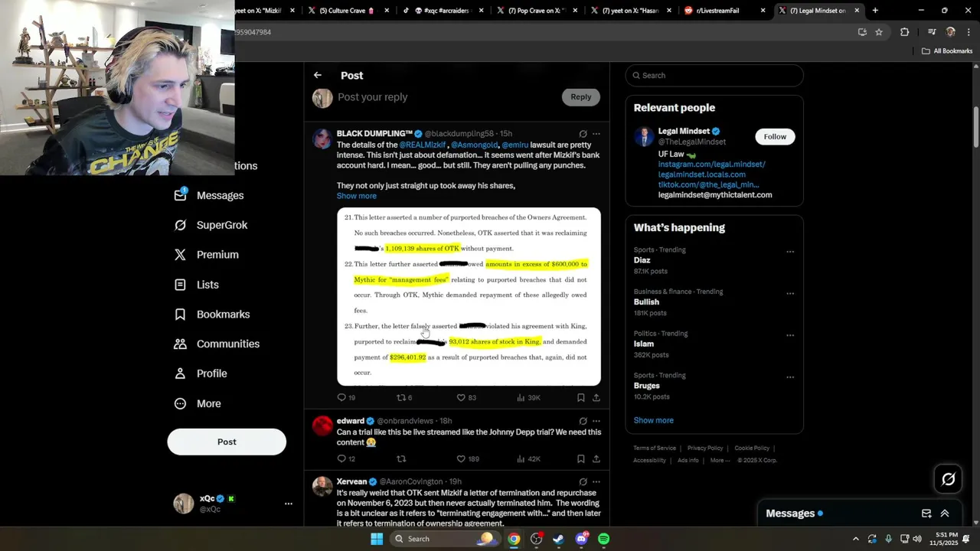The image size is (980, 551).
Task: Bookmark this page with star icon
Action: (879, 32)
